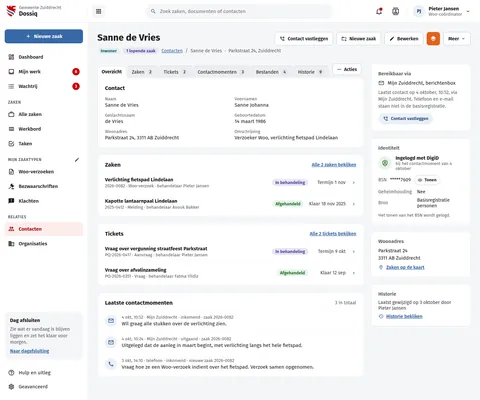Click phone icon of 3 okt contactmoment

click(x=111, y=364)
